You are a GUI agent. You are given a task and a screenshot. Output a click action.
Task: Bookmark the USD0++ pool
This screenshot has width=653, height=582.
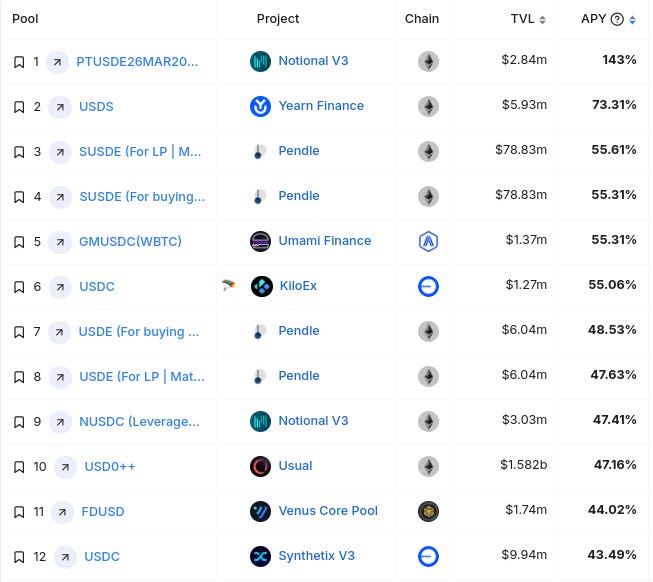click(19, 467)
